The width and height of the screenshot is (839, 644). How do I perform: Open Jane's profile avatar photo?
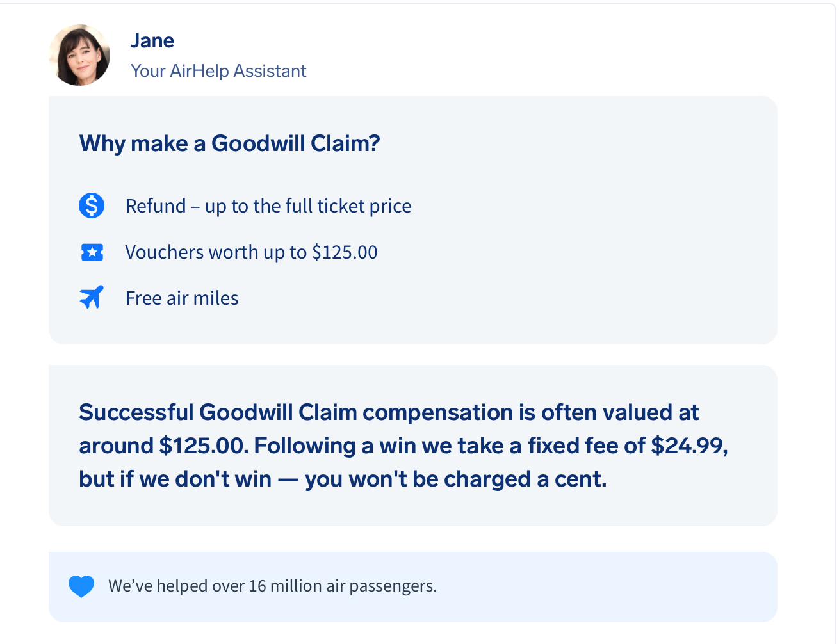point(79,55)
